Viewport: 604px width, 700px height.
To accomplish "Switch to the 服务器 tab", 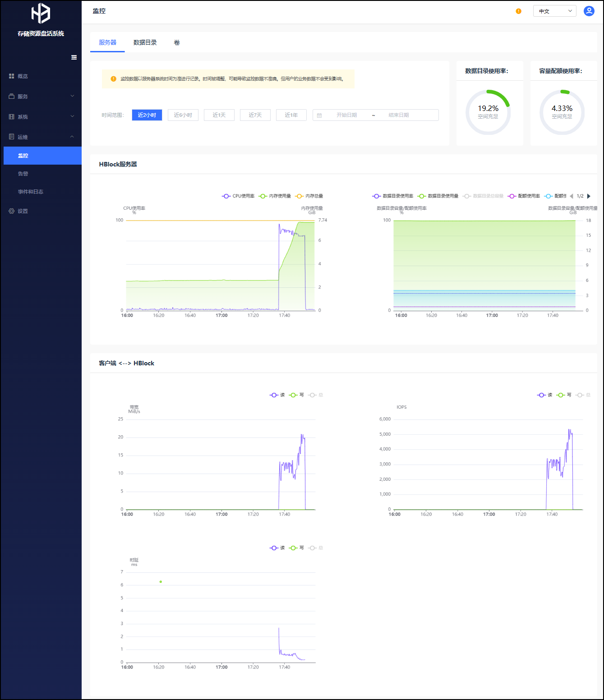I will click(107, 42).
